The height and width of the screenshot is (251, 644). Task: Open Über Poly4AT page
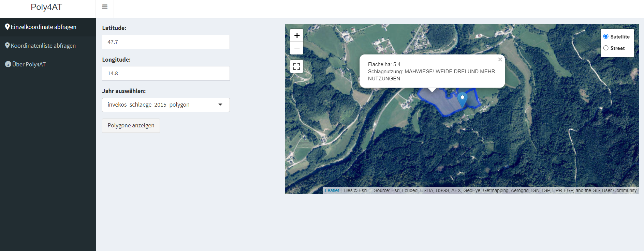29,64
